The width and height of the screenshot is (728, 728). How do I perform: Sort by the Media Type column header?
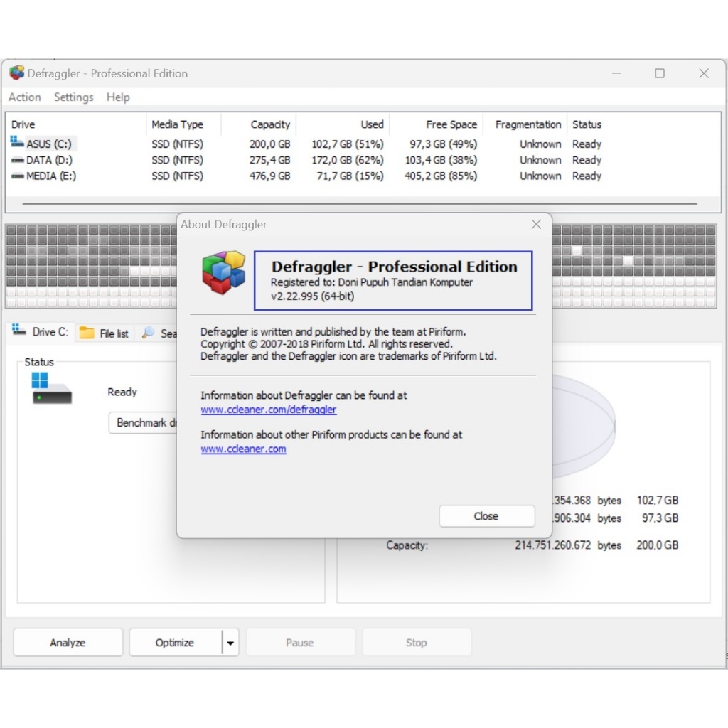(183, 124)
